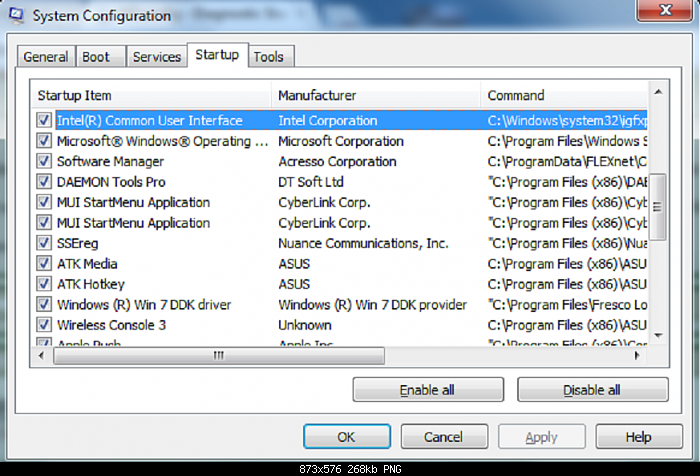
Task: Toggle the Software Manager checkbox
Action: pyautogui.click(x=44, y=161)
